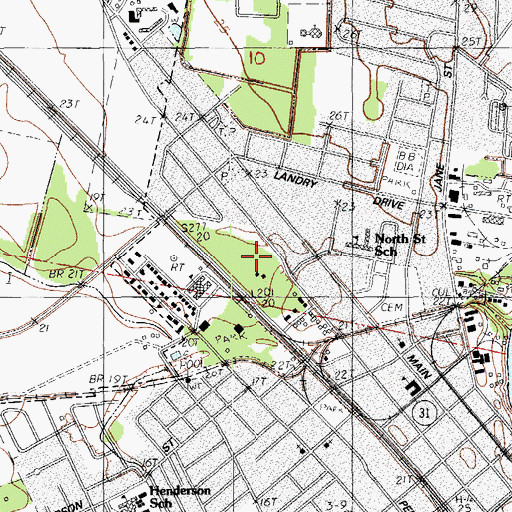Screen dimensions: 512x512
Task: Select the POOL label
Action: tap(191, 365)
